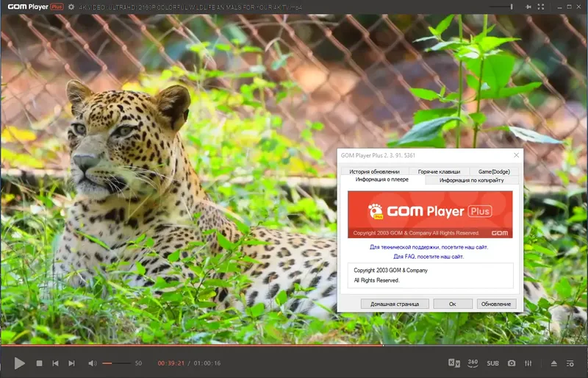Minimize the GOM Player window
This screenshot has height=378, width=588.
coord(559,7)
